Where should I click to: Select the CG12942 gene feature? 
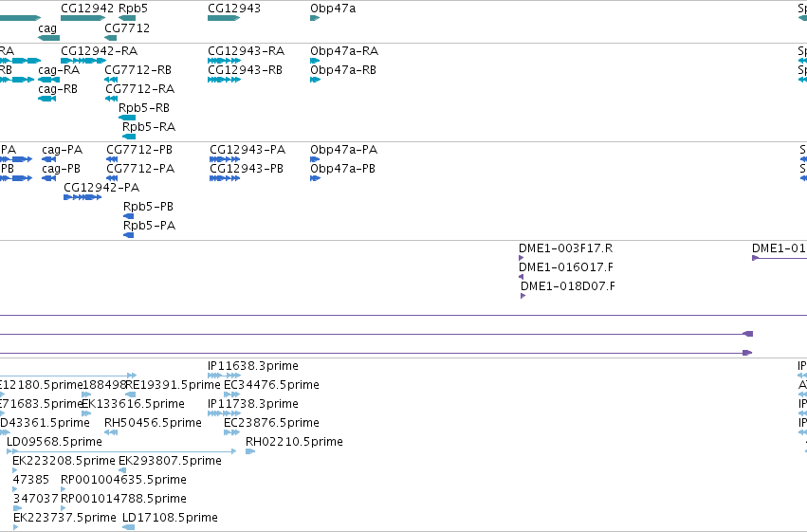(x=83, y=18)
